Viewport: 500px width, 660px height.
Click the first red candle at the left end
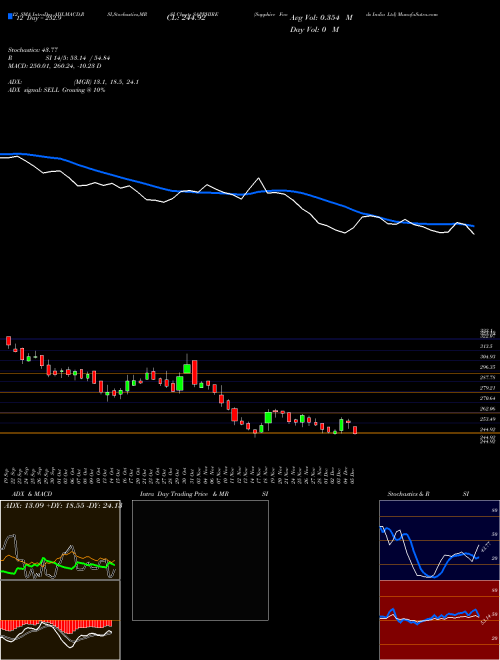click(8, 341)
